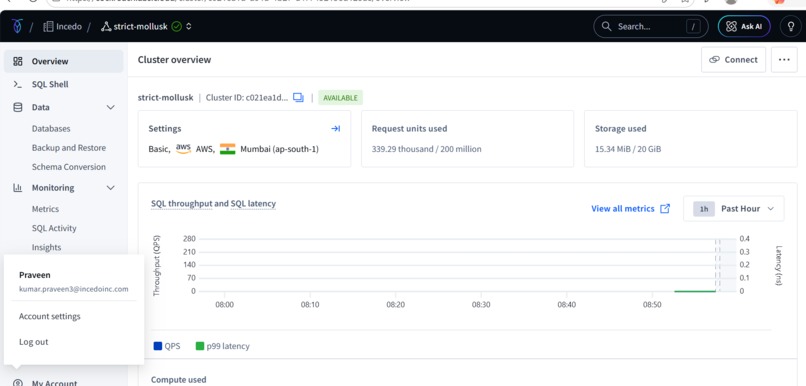This screenshot has width=806, height=386.
Task: Click the green latency line in chart
Action: [694, 291]
